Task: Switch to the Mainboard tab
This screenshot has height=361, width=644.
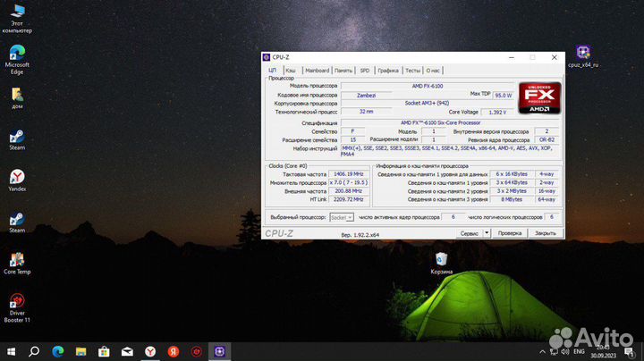Action: click(x=317, y=70)
